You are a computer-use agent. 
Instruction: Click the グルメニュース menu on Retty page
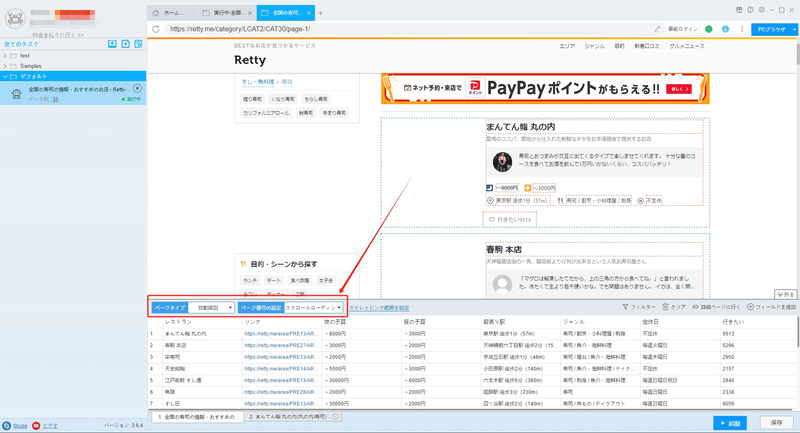pyautogui.click(x=687, y=46)
